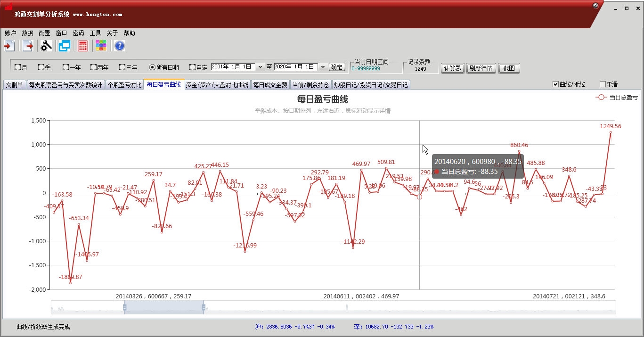Open the 窗口 menu

[x=61, y=33]
